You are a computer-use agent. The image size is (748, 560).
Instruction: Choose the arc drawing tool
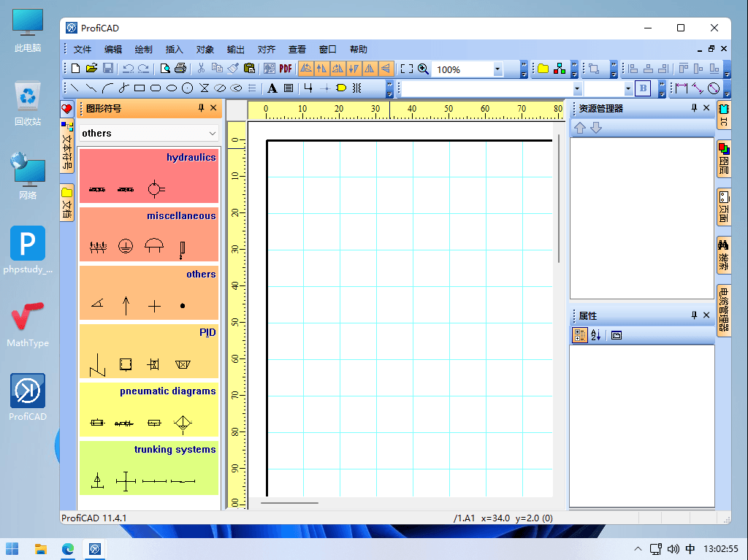107,88
